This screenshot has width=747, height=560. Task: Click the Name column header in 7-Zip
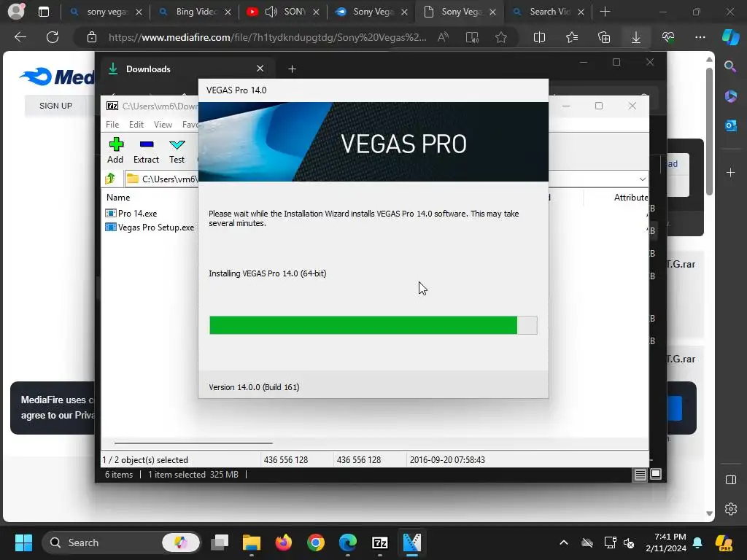(118, 197)
